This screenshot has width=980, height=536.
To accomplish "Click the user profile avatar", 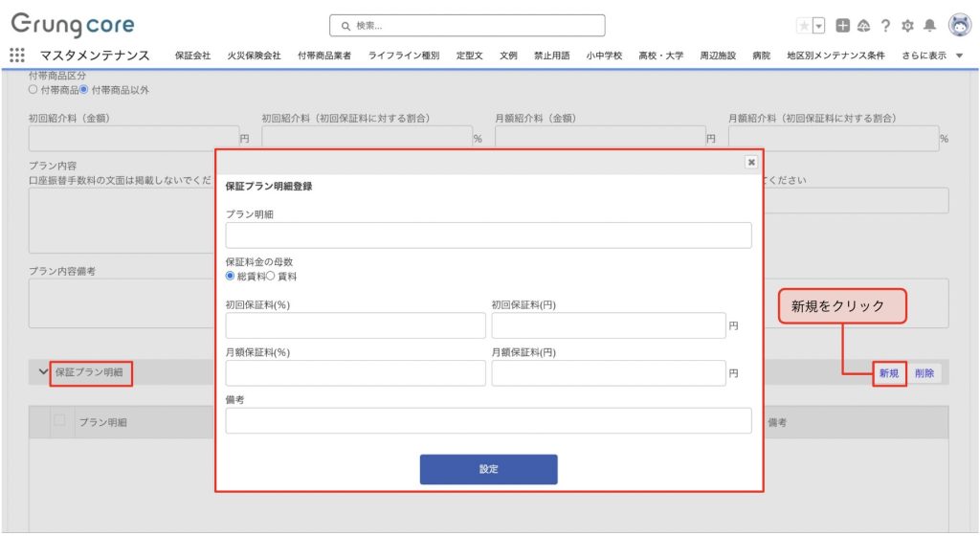I will [x=959, y=26].
